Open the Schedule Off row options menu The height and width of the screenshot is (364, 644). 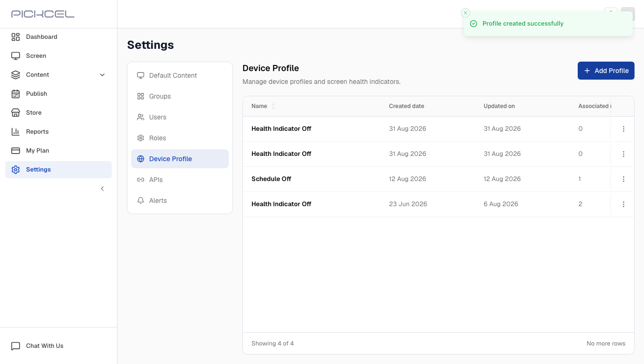click(624, 179)
